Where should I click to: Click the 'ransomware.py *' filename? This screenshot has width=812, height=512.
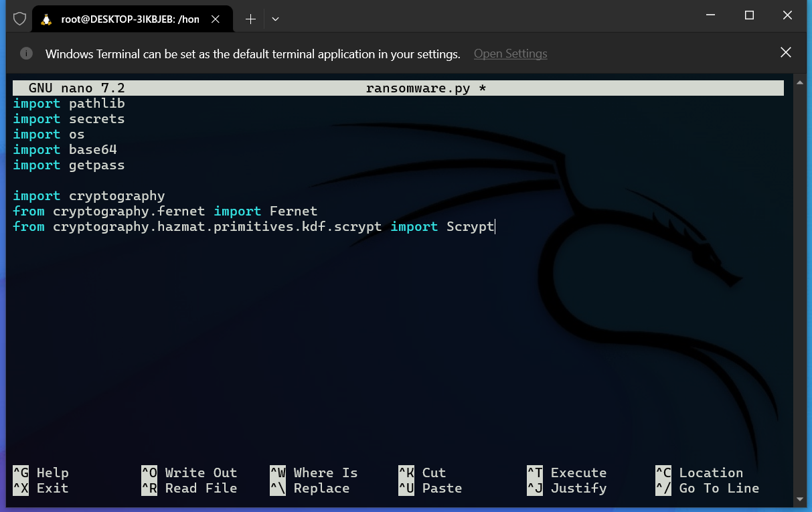pos(426,88)
